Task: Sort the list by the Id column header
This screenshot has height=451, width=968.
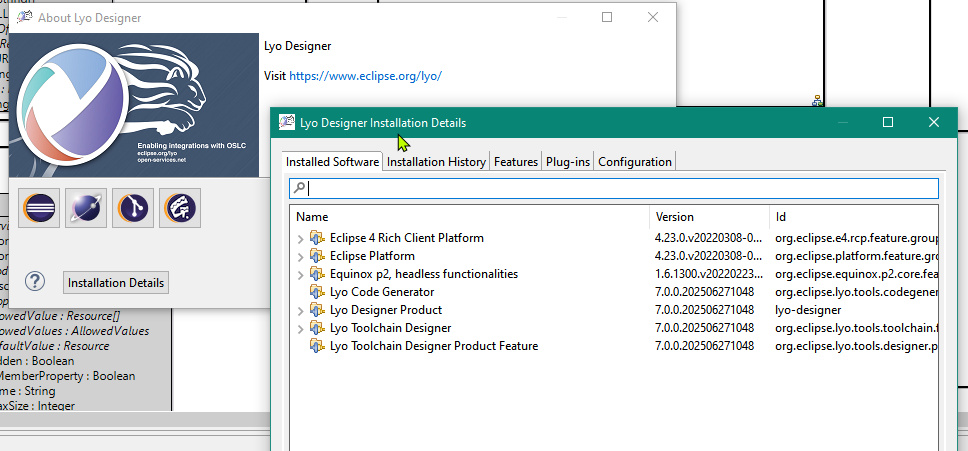Action: (x=854, y=217)
